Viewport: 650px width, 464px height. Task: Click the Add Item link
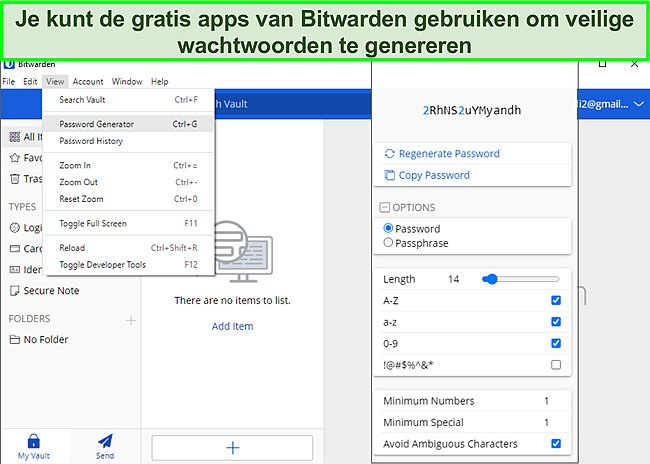pyautogui.click(x=233, y=326)
